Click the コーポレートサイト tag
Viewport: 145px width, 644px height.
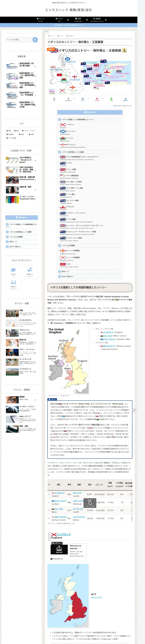point(30,131)
